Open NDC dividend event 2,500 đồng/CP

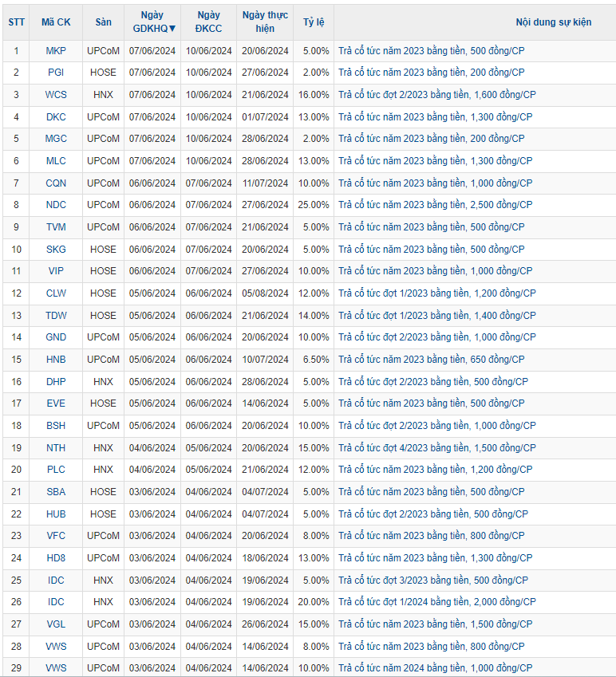(436, 205)
